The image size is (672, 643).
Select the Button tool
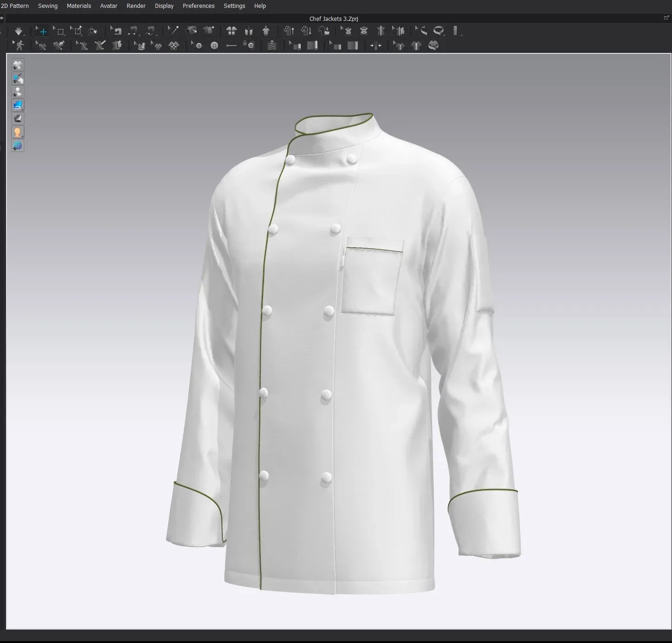point(214,45)
